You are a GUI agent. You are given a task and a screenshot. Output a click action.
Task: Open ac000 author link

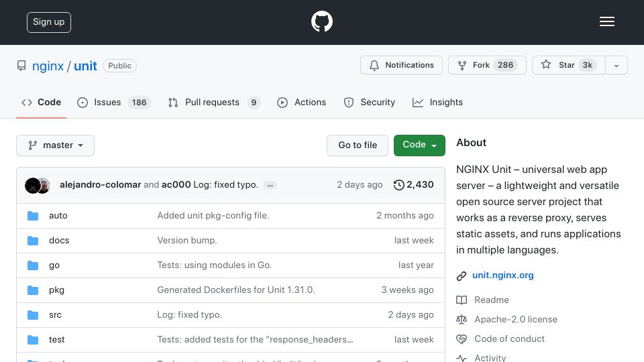point(176,185)
